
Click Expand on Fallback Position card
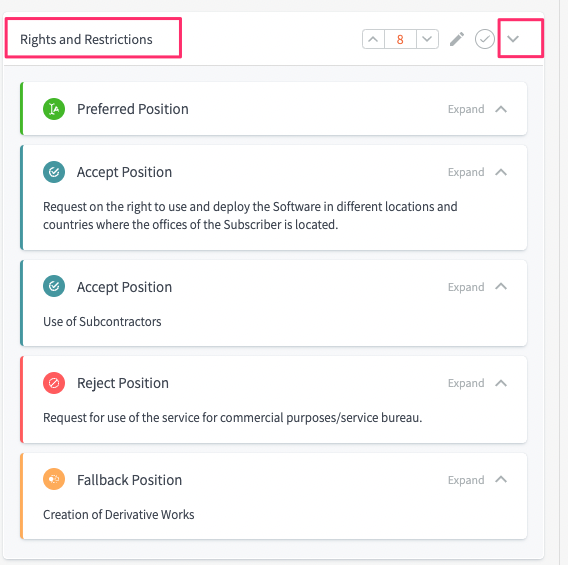[x=466, y=480]
